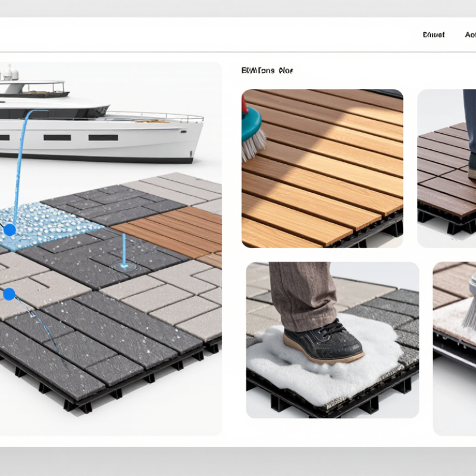Open the wooden deck tile scrubbing thumbnail
The width and height of the screenshot is (476, 476).
pos(322,168)
